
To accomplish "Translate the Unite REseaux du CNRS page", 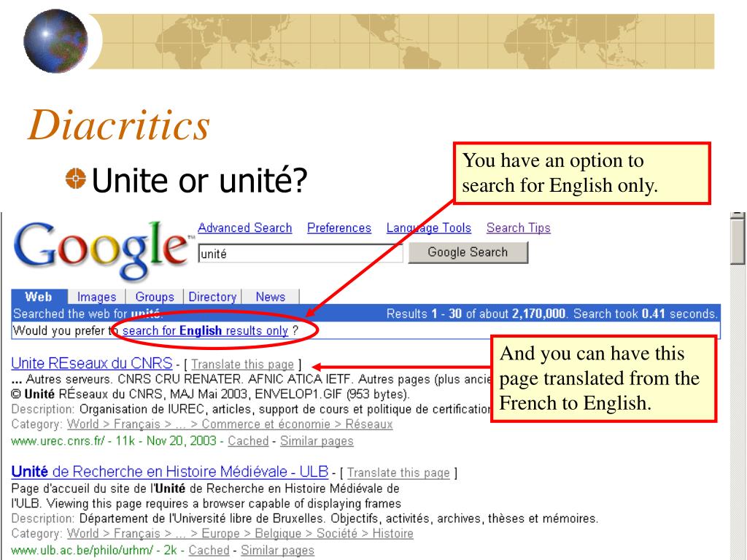I will 242,365.
